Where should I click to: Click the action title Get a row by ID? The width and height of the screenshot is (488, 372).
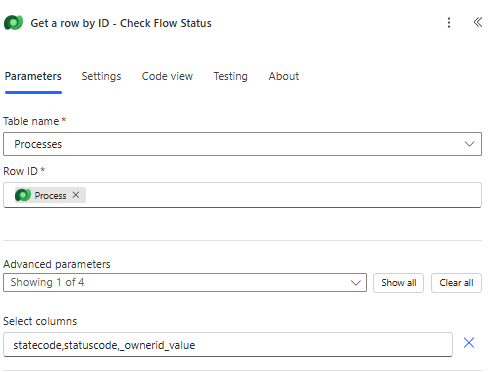pyautogui.click(x=121, y=23)
